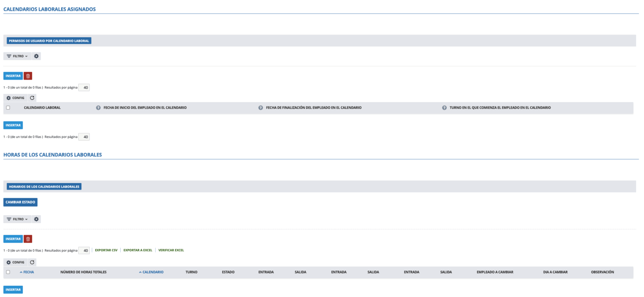Select Horarios de los Calendarios Laborales tab

tap(44, 187)
